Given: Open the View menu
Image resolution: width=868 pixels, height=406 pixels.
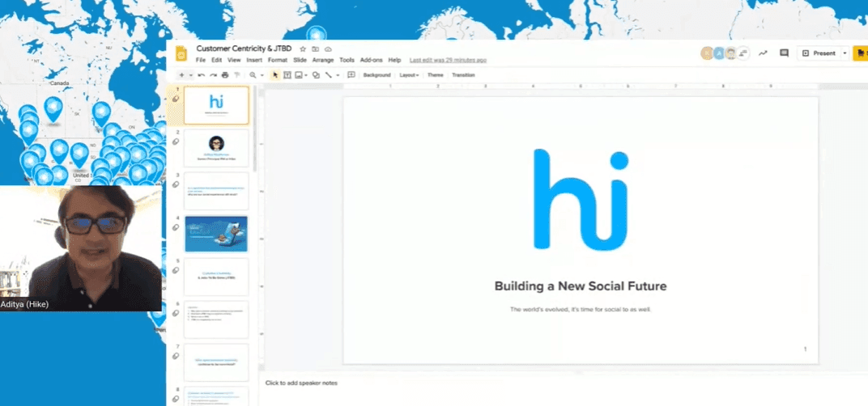Looking at the screenshot, I should point(234,60).
